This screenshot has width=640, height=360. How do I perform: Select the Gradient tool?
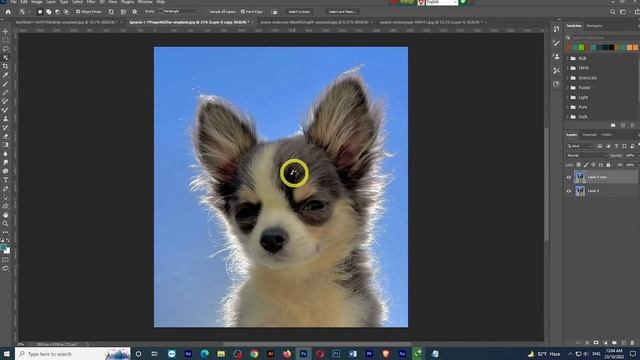click(5, 145)
